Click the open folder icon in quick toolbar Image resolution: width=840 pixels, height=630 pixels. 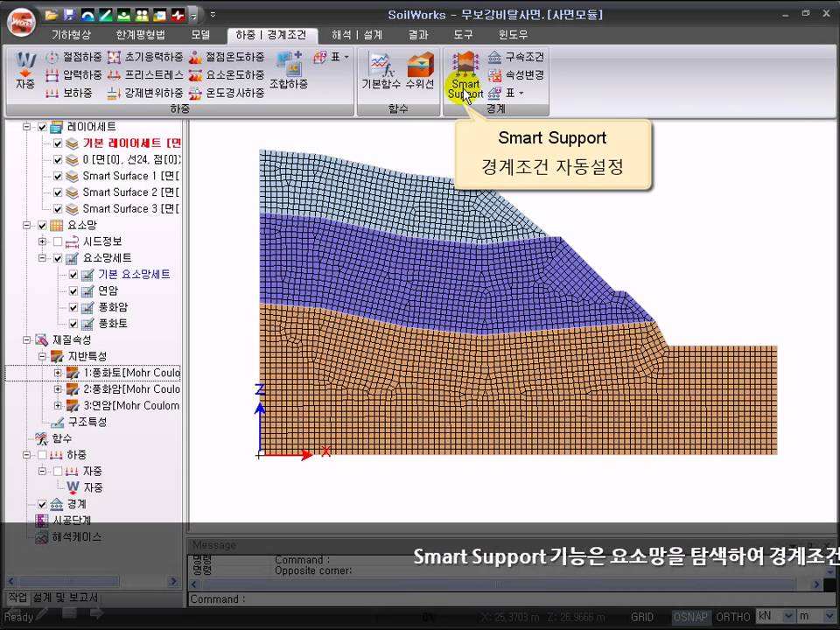pos(51,15)
